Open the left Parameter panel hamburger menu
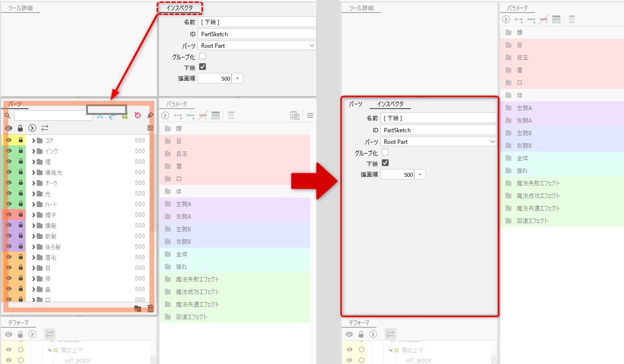 310,115
